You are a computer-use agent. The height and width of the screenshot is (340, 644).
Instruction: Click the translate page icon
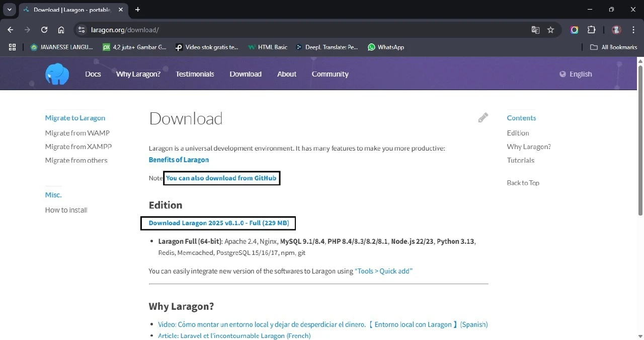tap(535, 30)
